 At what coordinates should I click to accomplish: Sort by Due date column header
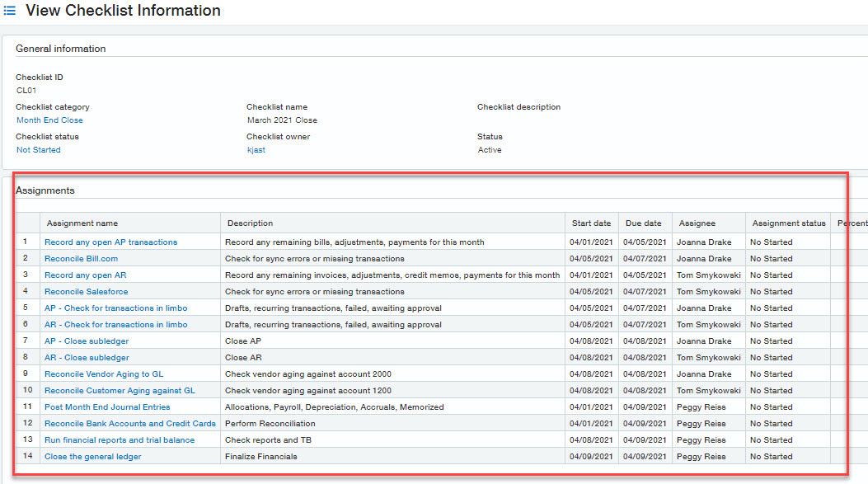click(642, 223)
